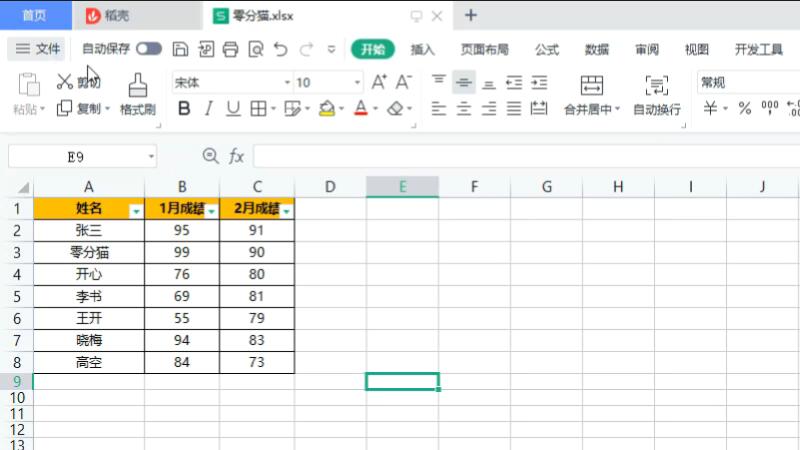
Task: Toggle the AutoSave (自动保存) switch
Action: pos(149,49)
